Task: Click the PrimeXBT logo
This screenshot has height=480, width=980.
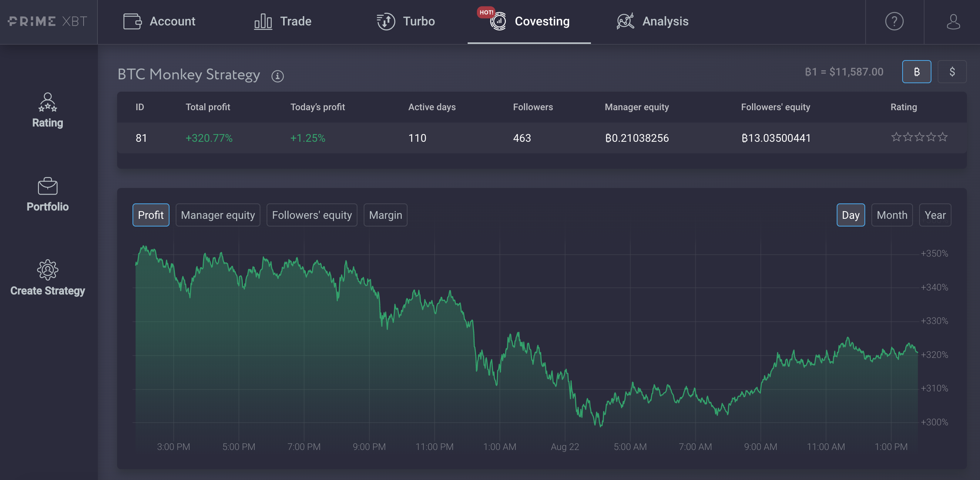Action: tap(48, 21)
